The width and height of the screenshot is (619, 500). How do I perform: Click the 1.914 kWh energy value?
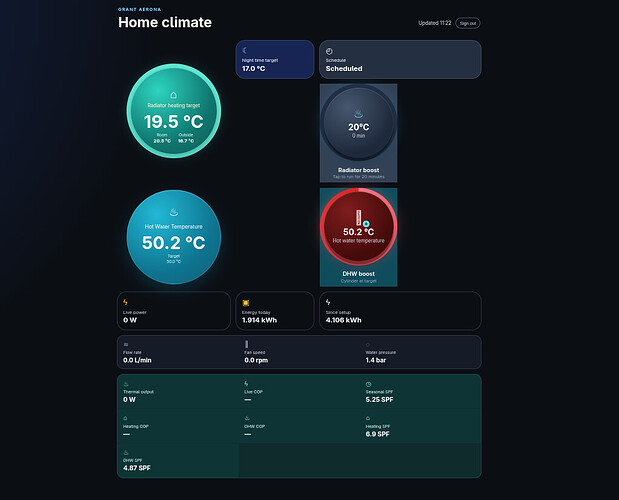coord(259,320)
